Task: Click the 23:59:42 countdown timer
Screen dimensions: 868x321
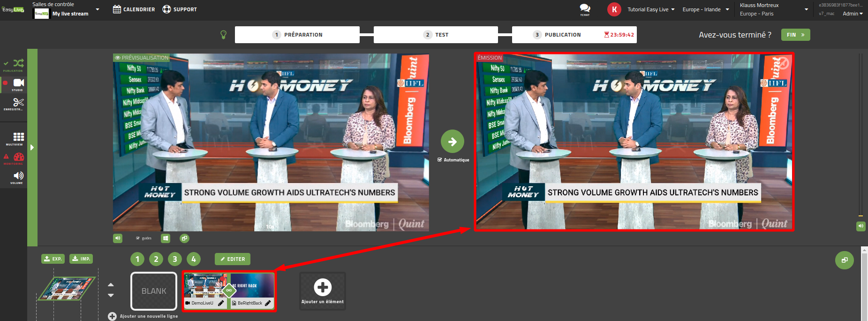Action: [x=619, y=35]
